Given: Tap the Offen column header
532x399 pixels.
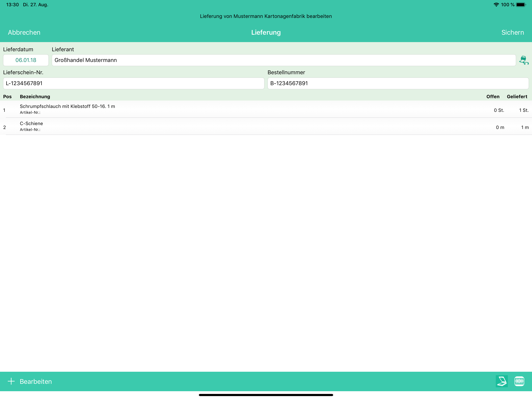Looking at the screenshot, I should coord(493,96).
